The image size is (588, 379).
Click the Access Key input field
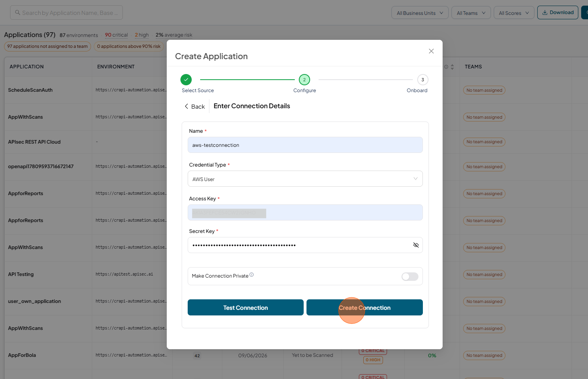[x=305, y=212]
